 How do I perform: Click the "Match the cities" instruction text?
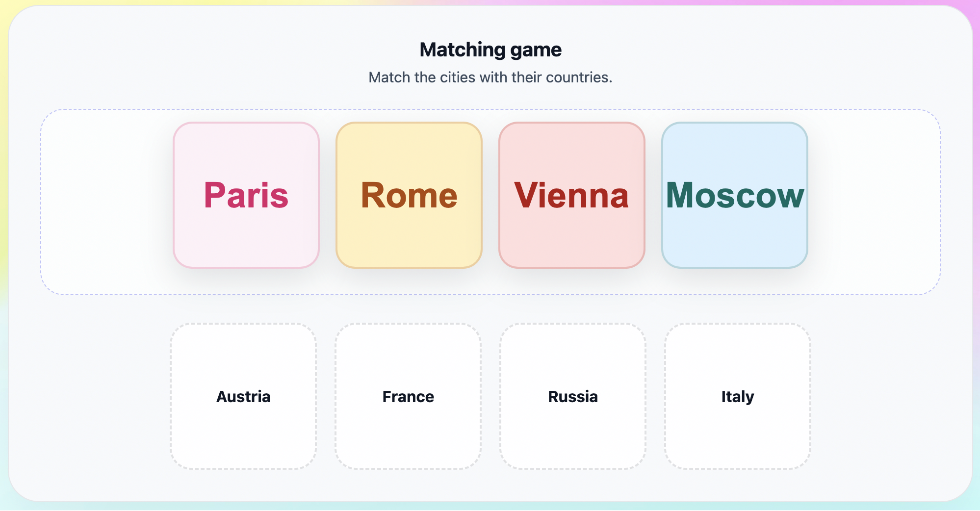tap(490, 77)
